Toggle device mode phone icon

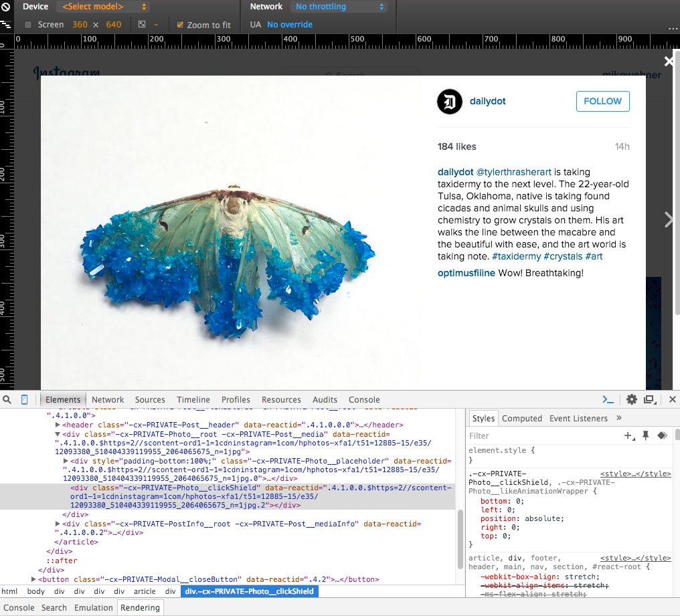click(x=25, y=399)
